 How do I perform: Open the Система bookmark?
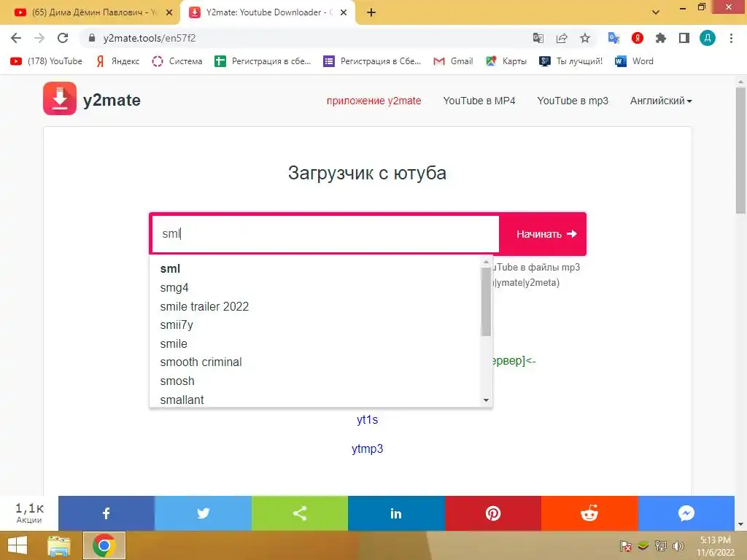pos(177,61)
